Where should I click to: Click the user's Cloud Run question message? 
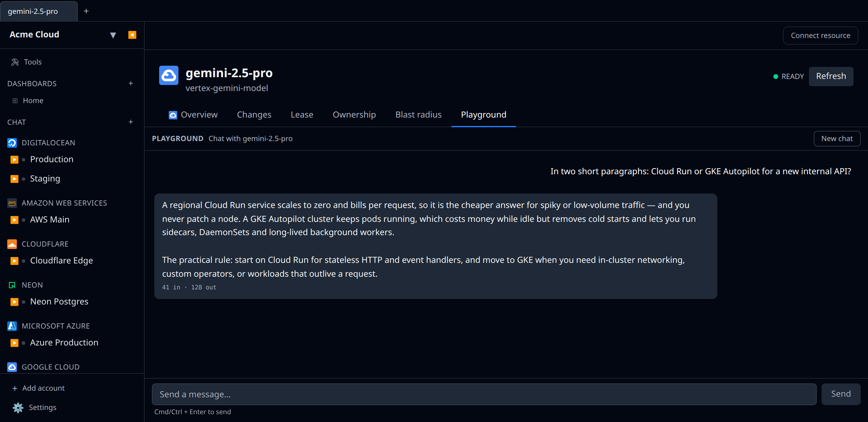point(700,171)
